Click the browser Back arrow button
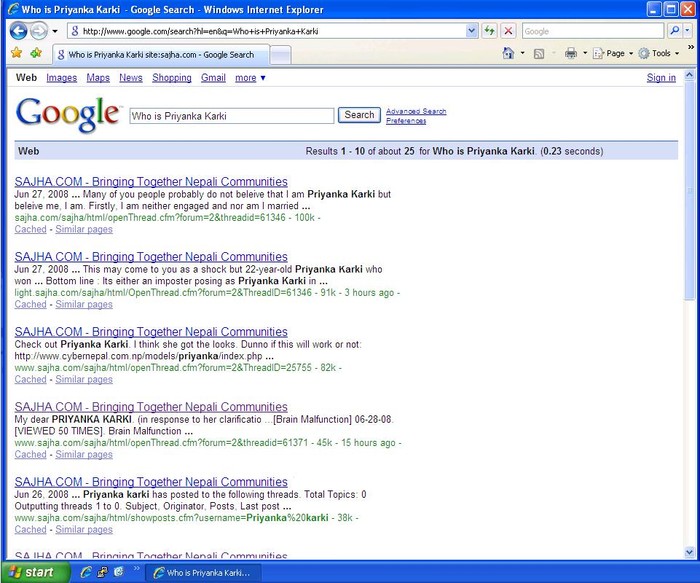The image size is (700, 583). tap(19, 31)
